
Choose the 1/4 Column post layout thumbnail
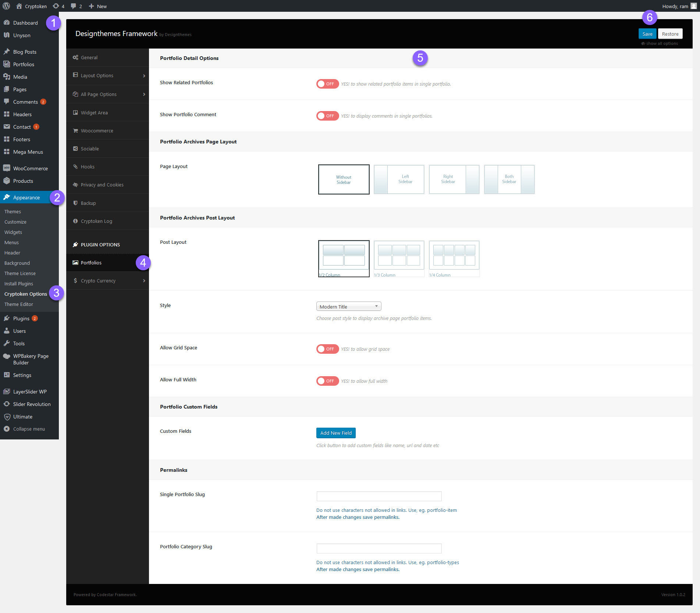pyautogui.click(x=454, y=259)
